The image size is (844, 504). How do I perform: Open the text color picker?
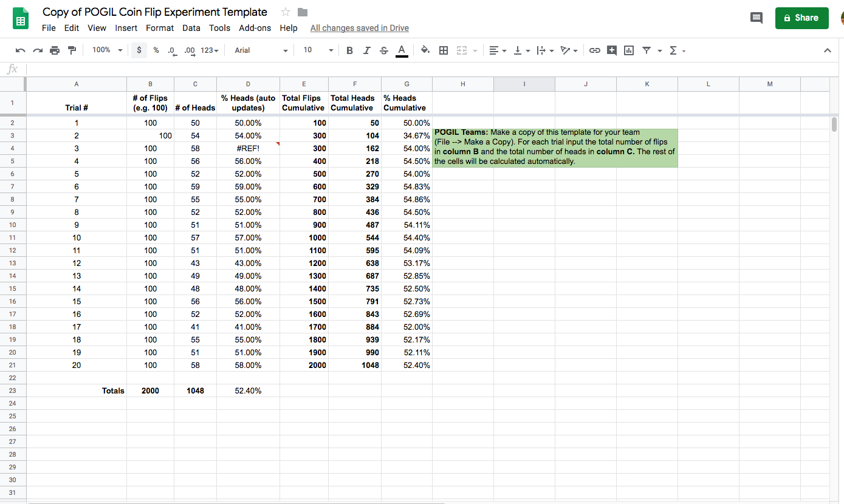(x=401, y=50)
